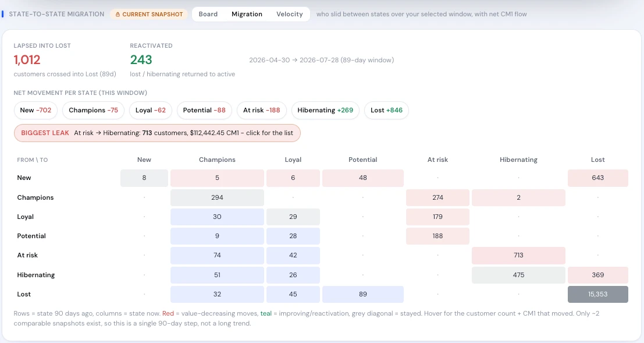Click Hibernating to Lost cell 369
Image resolution: width=644 pixels, height=343 pixels.
point(598,275)
